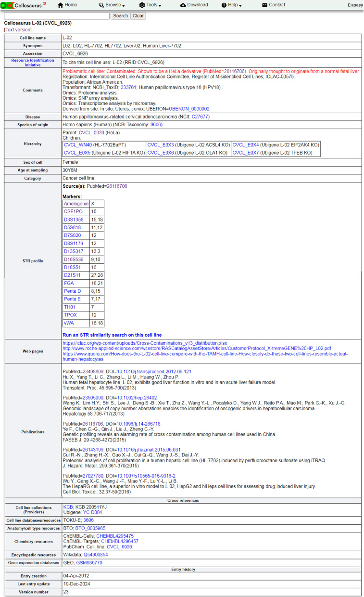Image resolution: width=364 pixels, height=597 pixels.
Task: Open the D3S1358 marker link
Action: click(x=74, y=220)
